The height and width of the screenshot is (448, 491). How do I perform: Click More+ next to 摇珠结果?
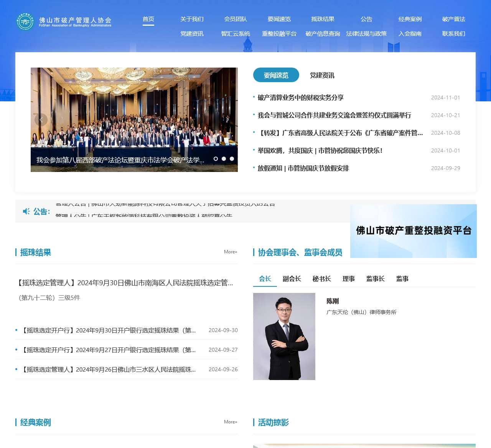[x=231, y=252]
